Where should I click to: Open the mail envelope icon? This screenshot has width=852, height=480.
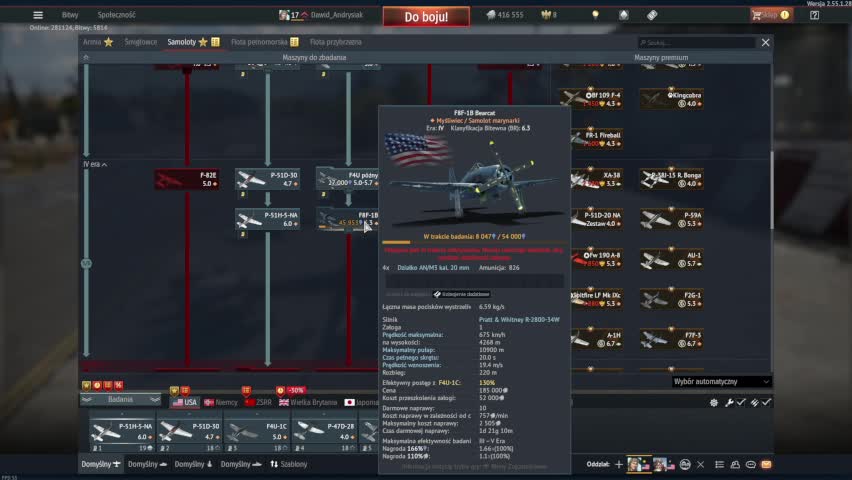click(x=766, y=465)
